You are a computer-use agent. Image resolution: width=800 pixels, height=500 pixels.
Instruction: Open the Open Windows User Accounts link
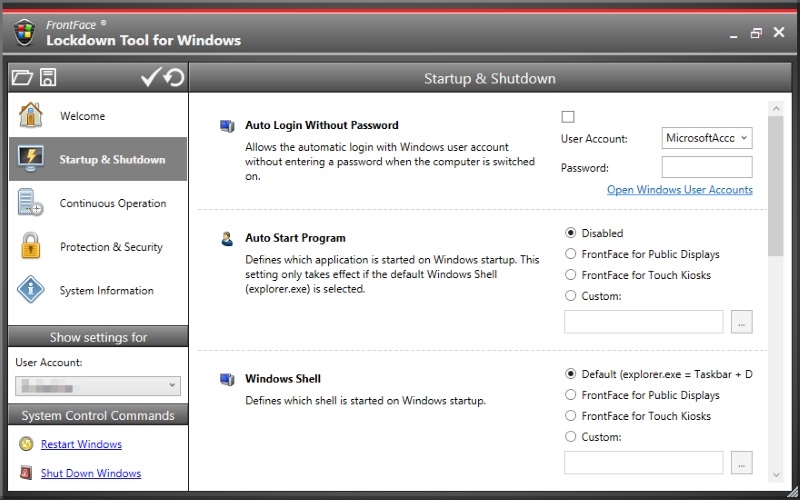pyautogui.click(x=679, y=190)
